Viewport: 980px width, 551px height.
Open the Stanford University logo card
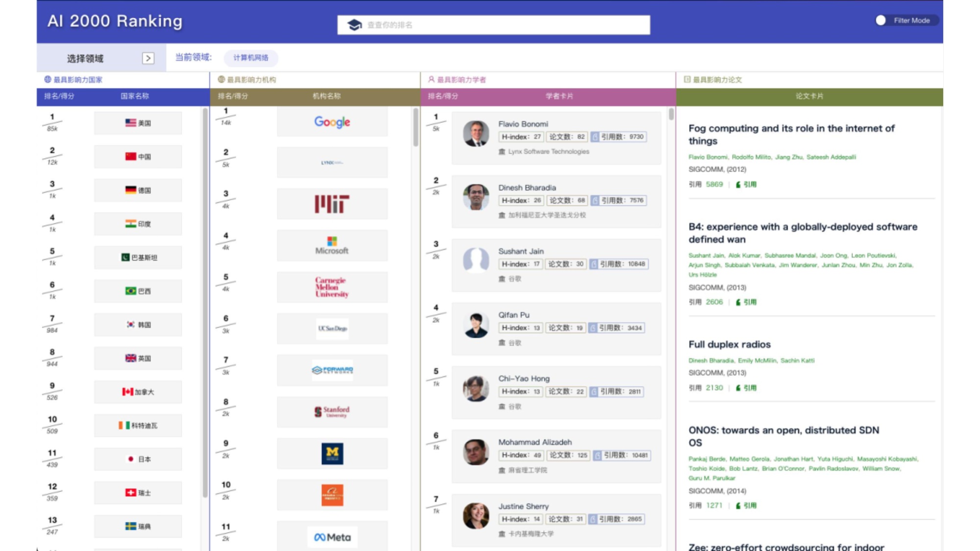point(332,411)
